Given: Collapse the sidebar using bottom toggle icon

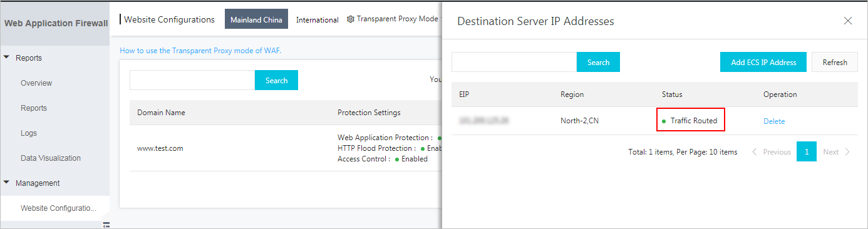Looking at the screenshot, I should point(106,225).
